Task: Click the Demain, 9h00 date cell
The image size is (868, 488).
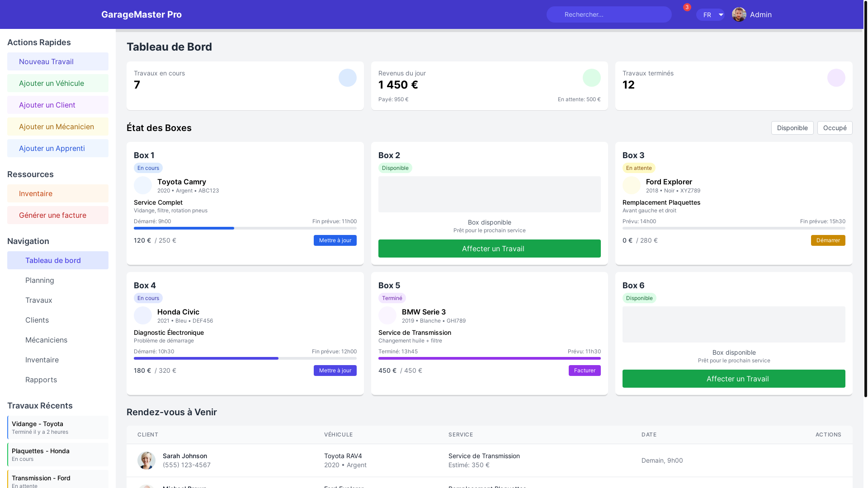Action: pyautogui.click(x=662, y=460)
